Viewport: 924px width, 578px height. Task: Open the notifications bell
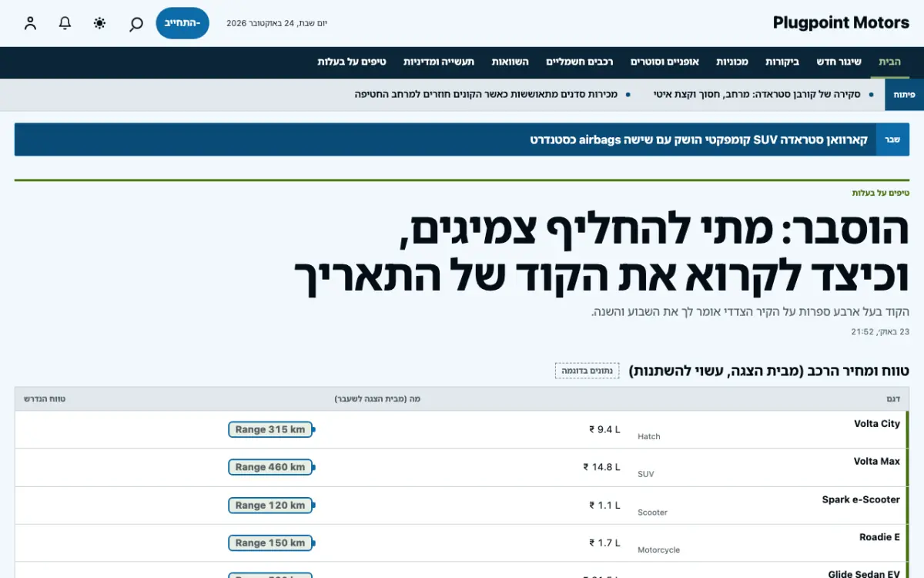65,23
